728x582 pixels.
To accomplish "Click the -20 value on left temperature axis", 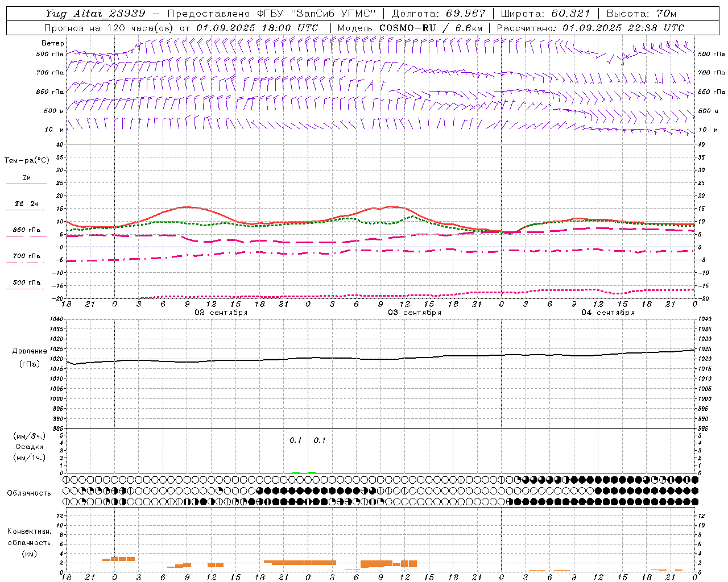I will (x=58, y=298).
